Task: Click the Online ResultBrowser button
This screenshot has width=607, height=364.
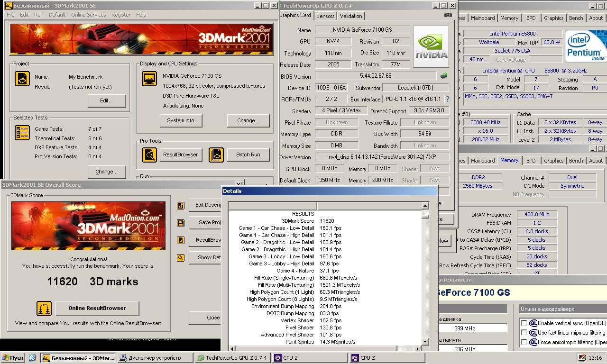Action: tap(97, 309)
